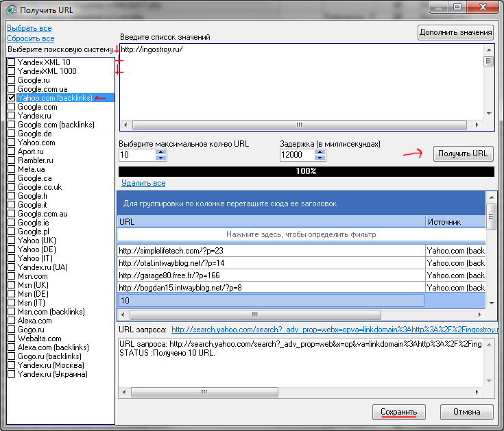Click results grid scroll down arrow
This screenshot has width=504, height=431.
coord(492,303)
